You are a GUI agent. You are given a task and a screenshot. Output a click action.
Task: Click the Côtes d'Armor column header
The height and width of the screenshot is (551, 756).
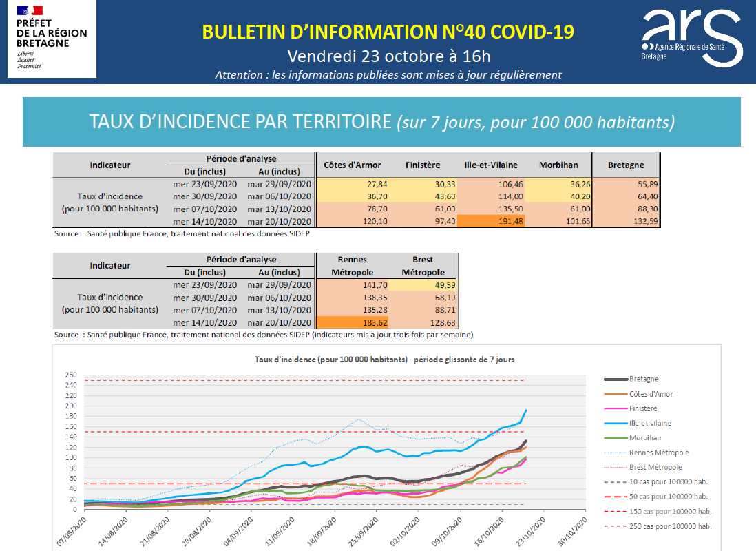point(353,165)
